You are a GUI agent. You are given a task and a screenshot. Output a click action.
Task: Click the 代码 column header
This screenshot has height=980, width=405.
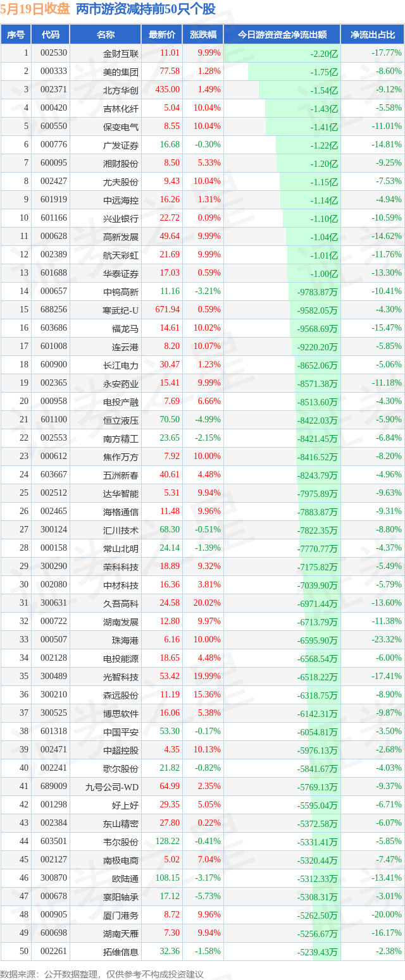click(51, 35)
